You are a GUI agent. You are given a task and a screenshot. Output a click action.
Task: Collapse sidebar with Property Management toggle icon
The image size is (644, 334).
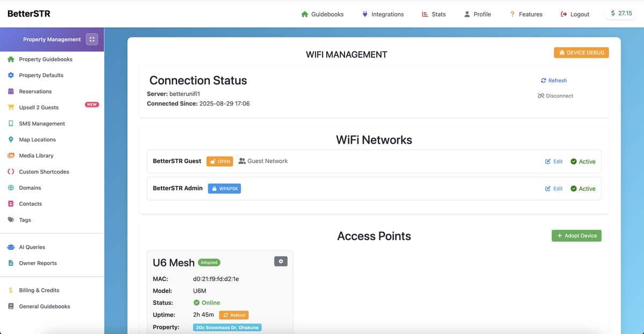[x=92, y=39]
